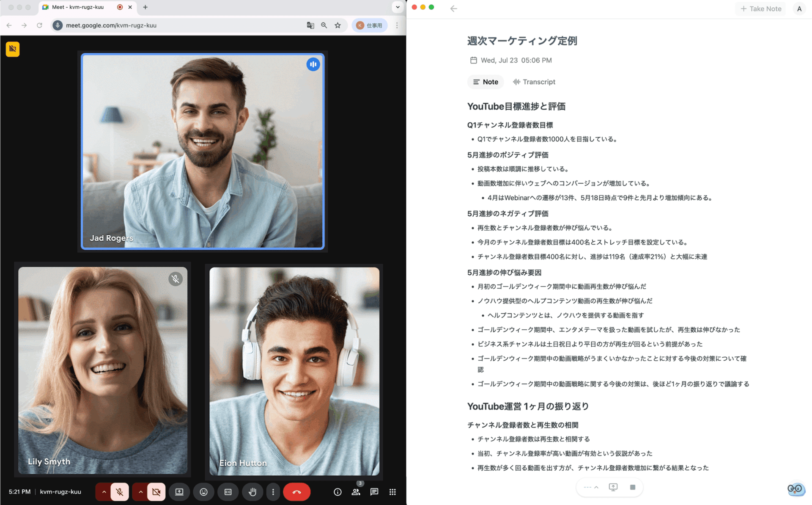Click subheading チャンネル登録者数と再生数の相関
This screenshot has height=505, width=812.
point(523,425)
